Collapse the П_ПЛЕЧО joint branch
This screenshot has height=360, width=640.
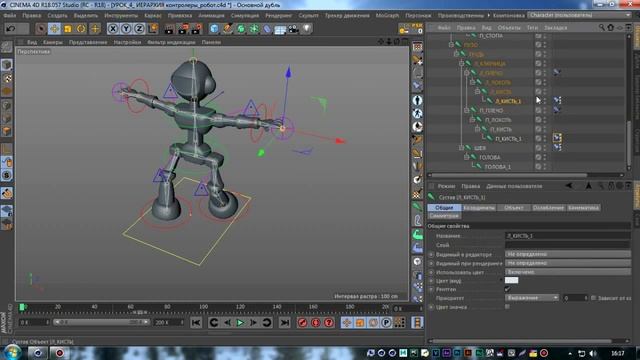(x=467, y=110)
